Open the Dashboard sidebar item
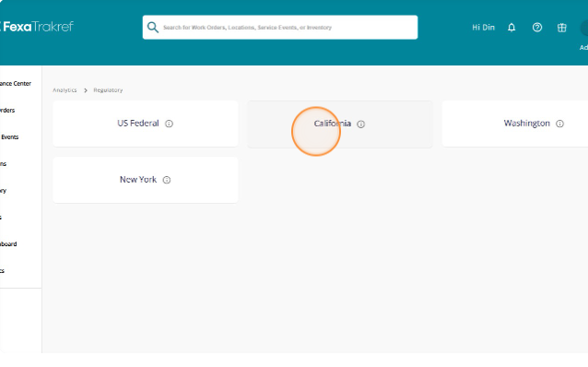This screenshot has width=588, height=367. (x=8, y=244)
